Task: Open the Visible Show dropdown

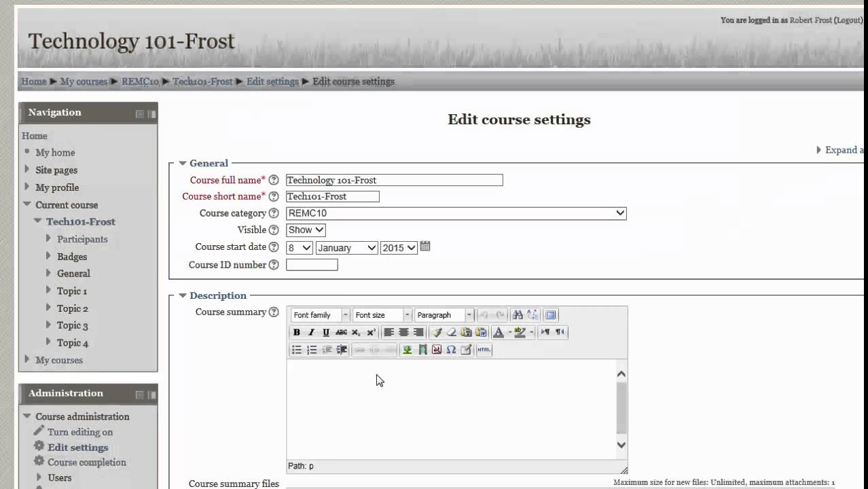Action: pyautogui.click(x=306, y=230)
